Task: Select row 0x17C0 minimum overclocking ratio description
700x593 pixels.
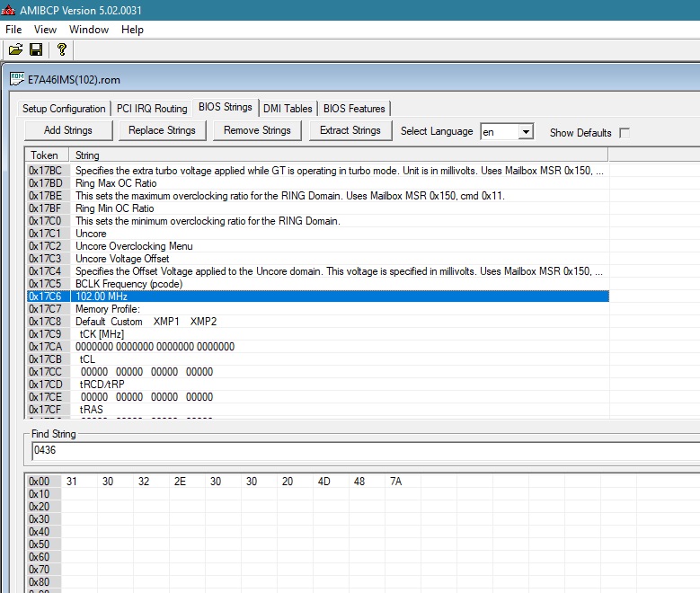Action: pyautogui.click(x=317, y=221)
